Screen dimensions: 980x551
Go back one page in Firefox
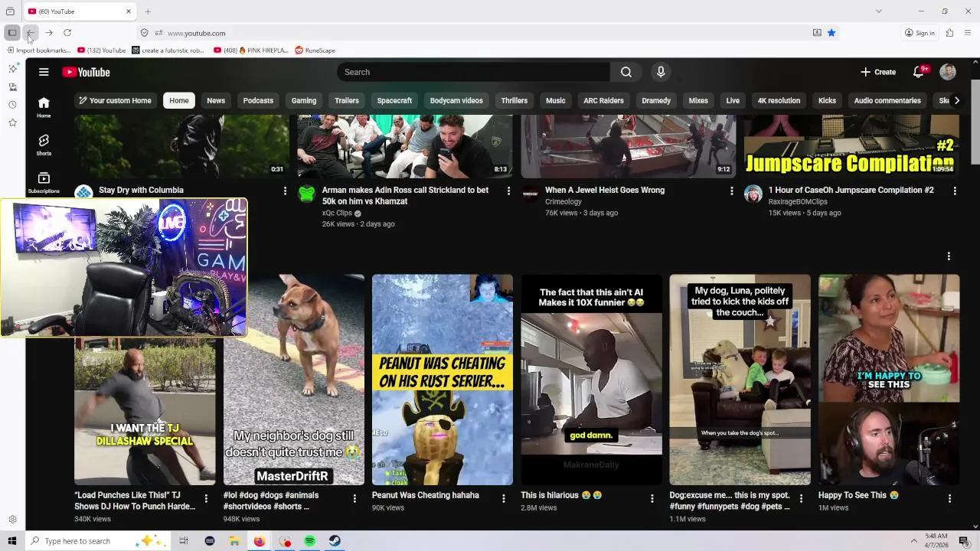tap(30, 33)
